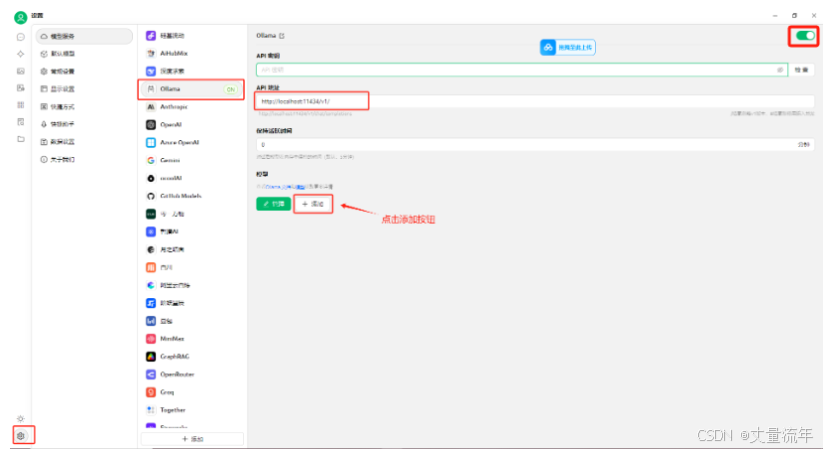
Task: Select the GraphRAG provider logo
Action: (151, 356)
